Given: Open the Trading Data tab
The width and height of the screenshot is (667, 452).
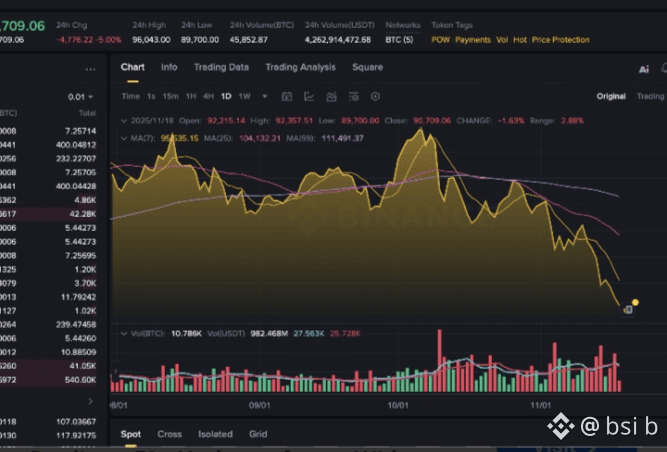Looking at the screenshot, I should pos(221,67).
